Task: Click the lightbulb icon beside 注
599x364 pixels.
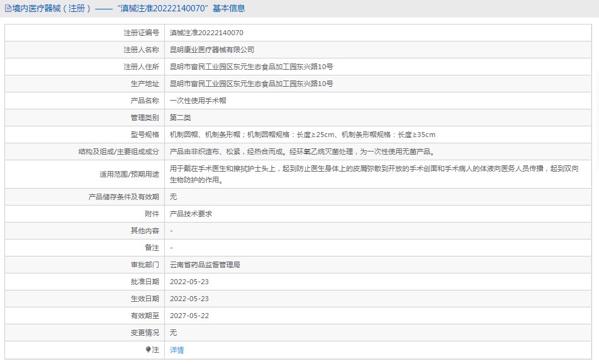Action: coord(148,350)
